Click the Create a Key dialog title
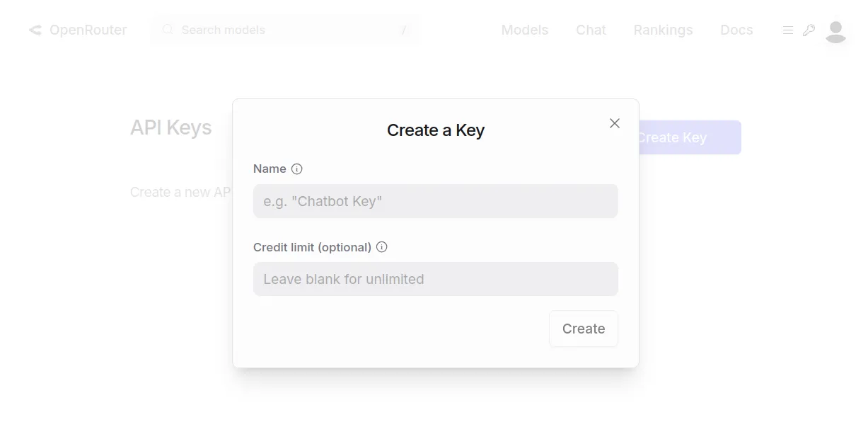 click(436, 130)
